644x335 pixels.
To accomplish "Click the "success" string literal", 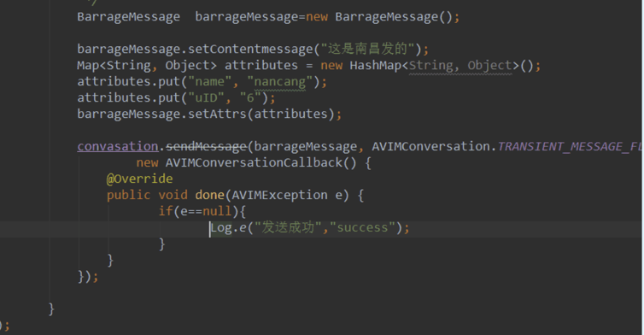I will (x=362, y=227).
